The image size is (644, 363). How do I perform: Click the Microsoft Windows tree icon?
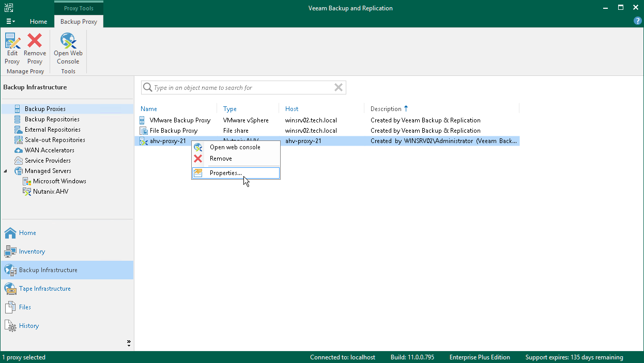click(x=27, y=181)
